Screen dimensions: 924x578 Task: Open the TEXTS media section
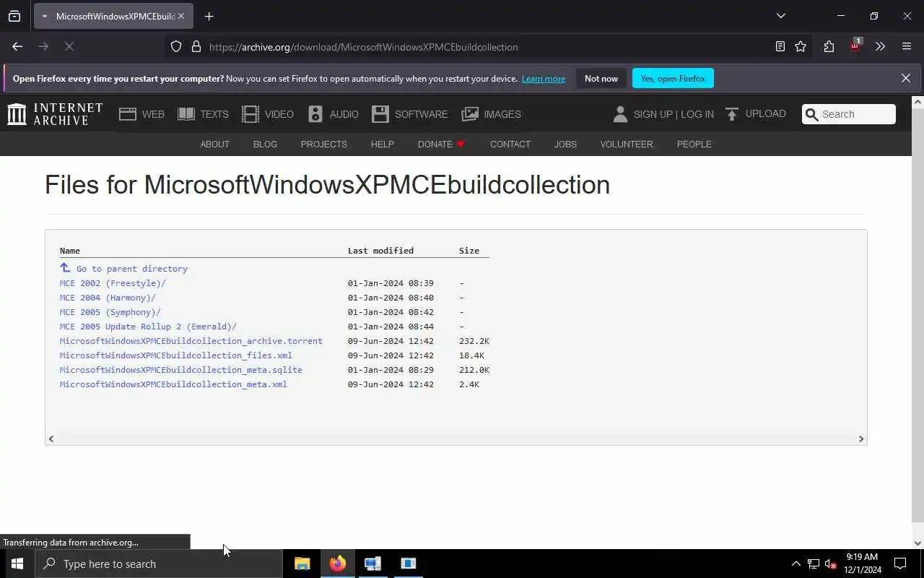(203, 114)
